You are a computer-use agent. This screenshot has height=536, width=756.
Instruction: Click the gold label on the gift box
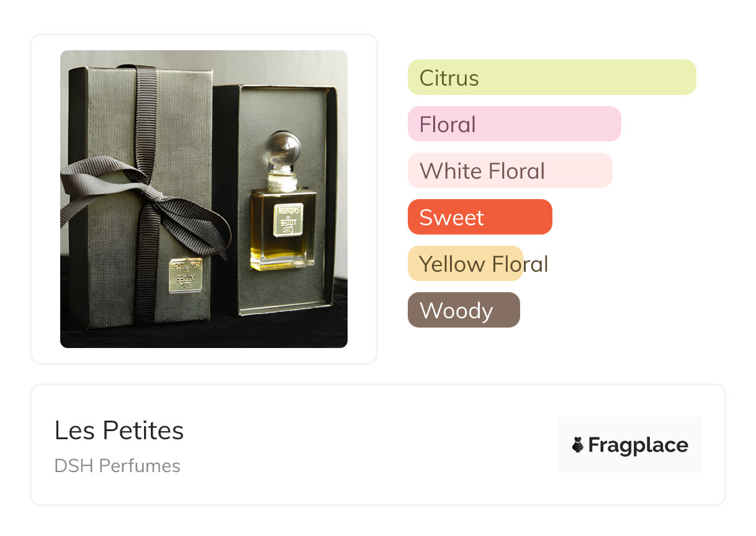(186, 275)
